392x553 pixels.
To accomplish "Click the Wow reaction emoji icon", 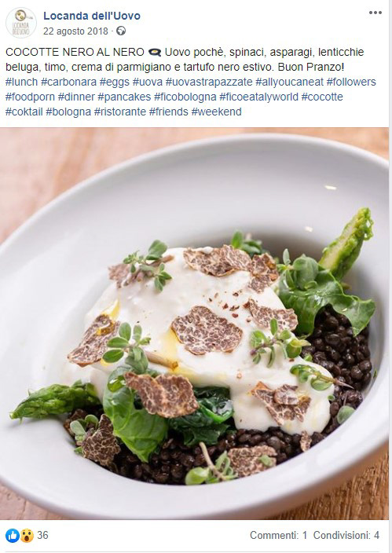I will [27, 536].
